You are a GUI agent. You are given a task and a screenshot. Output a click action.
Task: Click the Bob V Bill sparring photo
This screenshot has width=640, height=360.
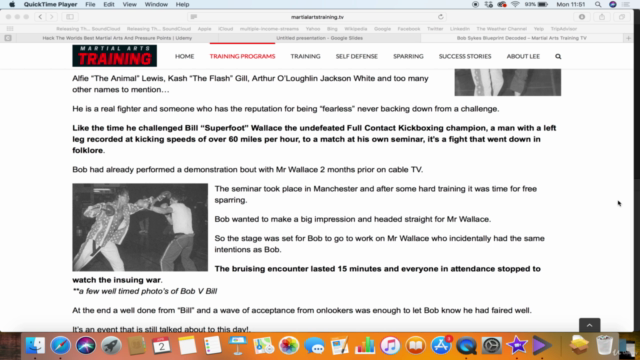140,227
